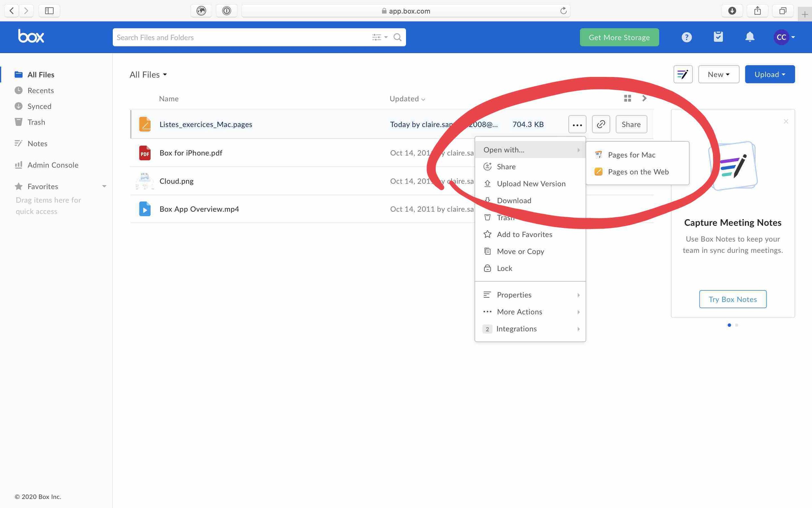Click the next arrow beside grid view
812x508 pixels.
coord(644,98)
